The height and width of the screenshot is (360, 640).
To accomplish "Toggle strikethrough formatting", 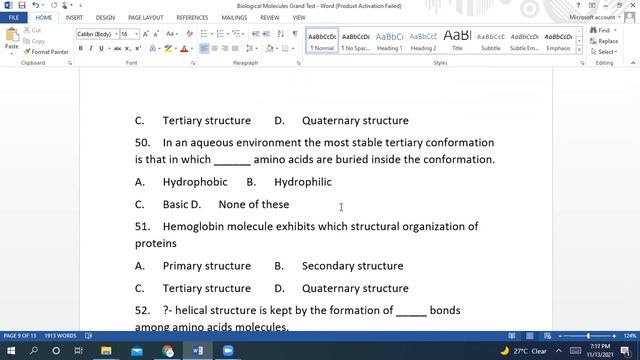I will click(118, 49).
